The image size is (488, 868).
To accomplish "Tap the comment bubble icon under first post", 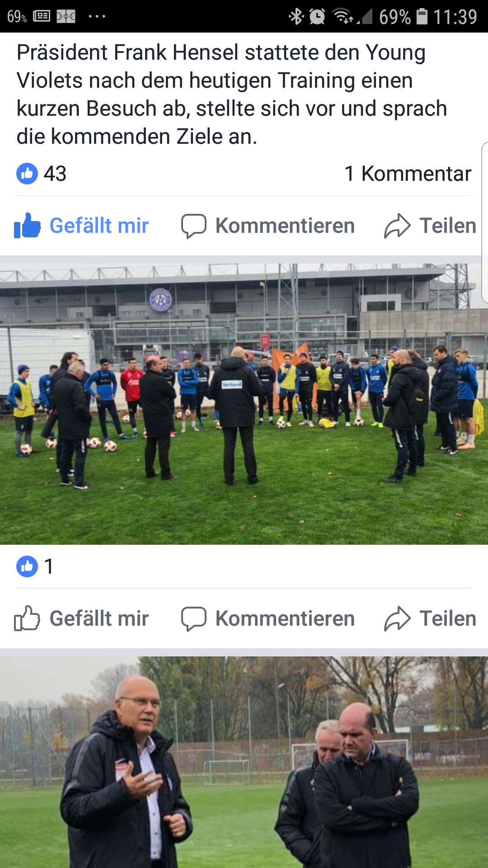I will (x=194, y=226).
